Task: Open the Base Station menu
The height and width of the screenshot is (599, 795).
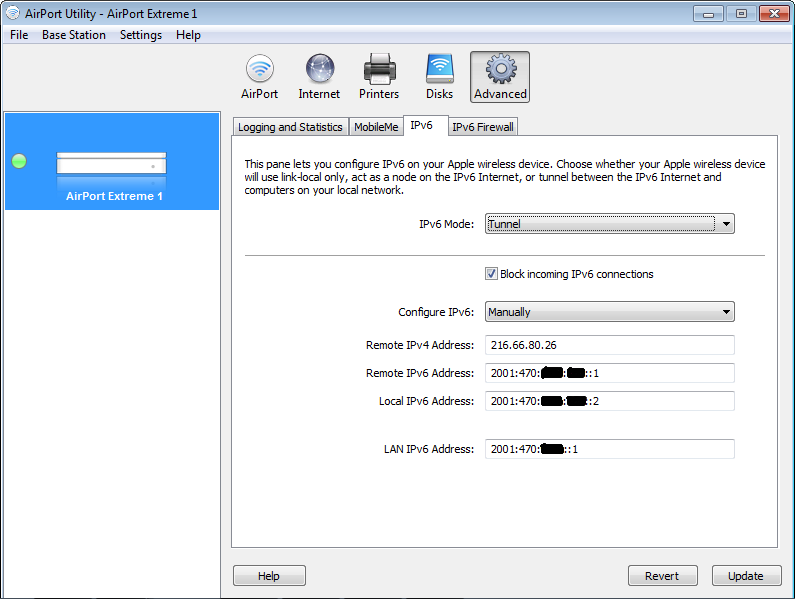Action: 73,35
